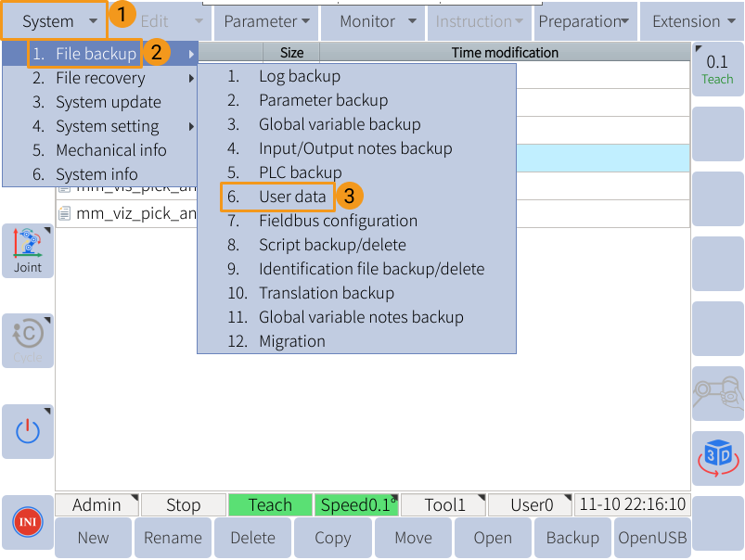Click the Time modification column header

tap(505, 53)
